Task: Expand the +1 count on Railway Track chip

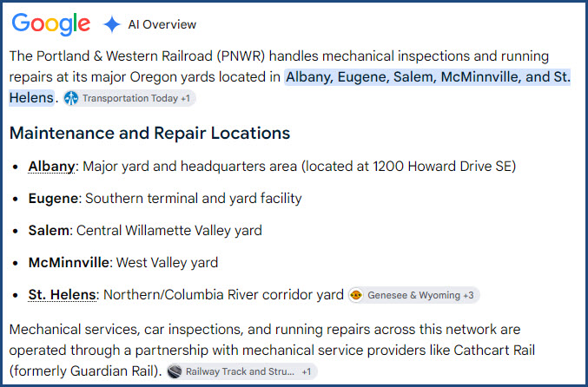Action: pyautogui.click(x=307, y=371)
